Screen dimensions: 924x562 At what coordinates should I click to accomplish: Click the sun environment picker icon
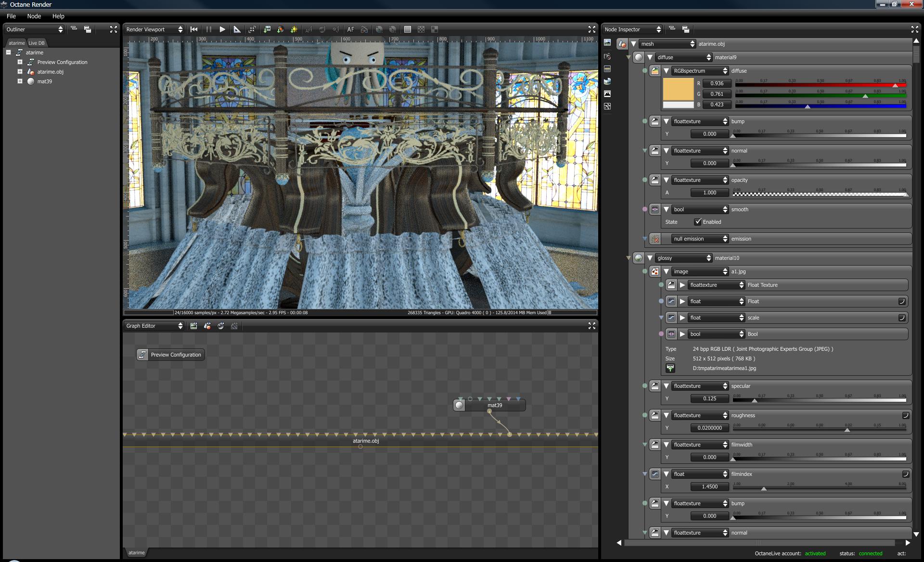pos(294,29)
